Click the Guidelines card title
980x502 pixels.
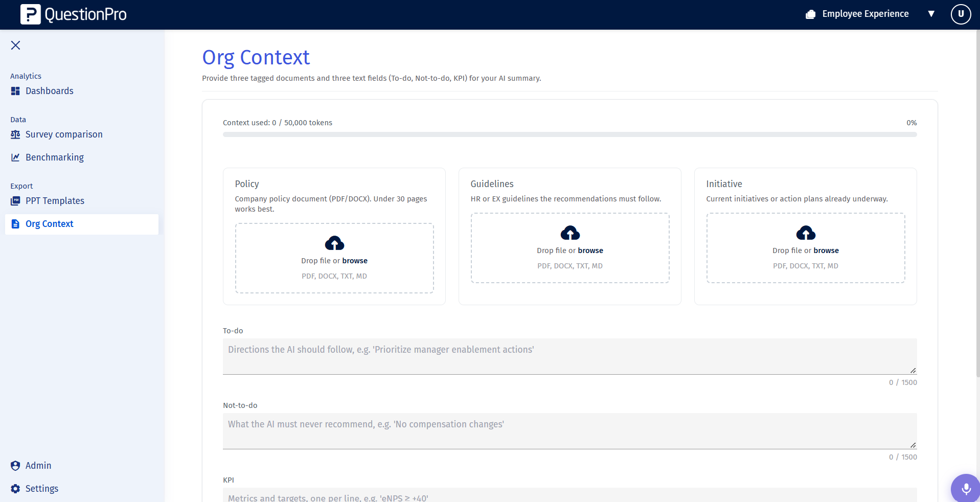pos(492,184)
